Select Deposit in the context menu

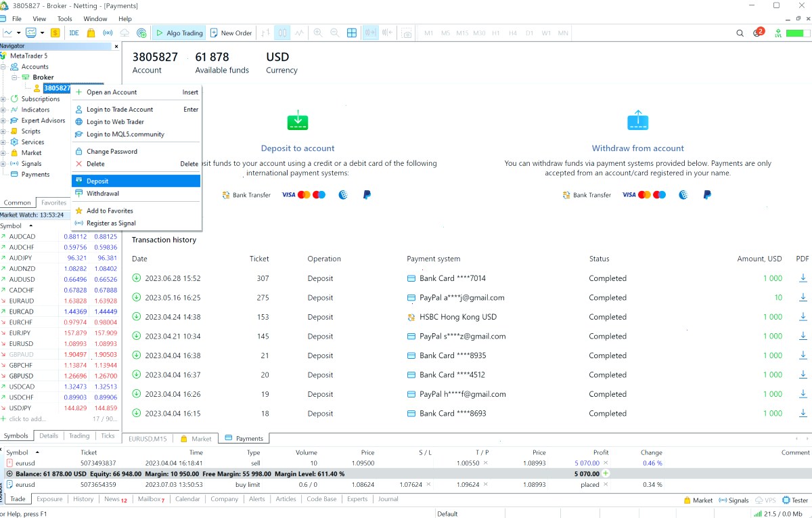(136, 181)
